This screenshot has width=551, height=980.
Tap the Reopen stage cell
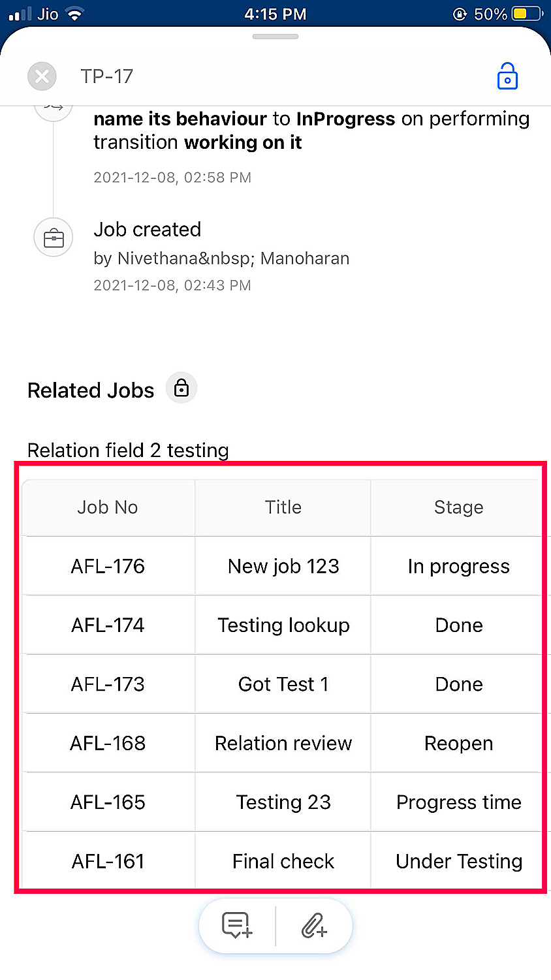(458, 743)
